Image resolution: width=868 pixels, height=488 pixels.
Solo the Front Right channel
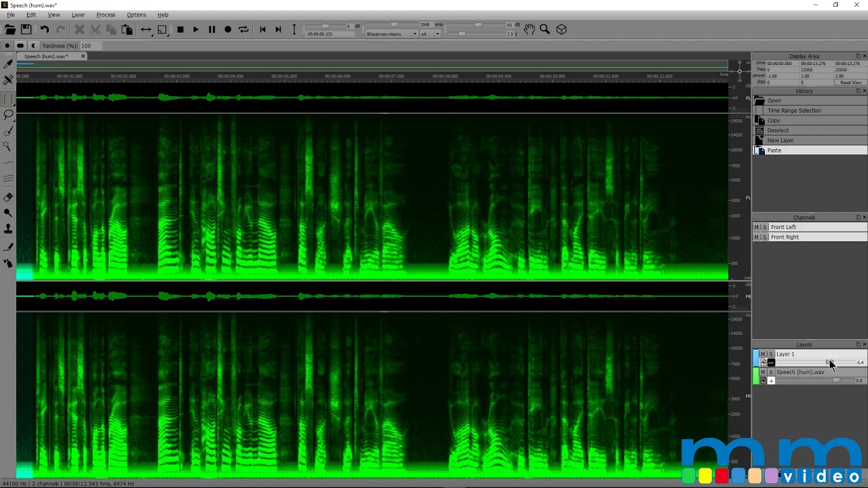coord(765,237)
